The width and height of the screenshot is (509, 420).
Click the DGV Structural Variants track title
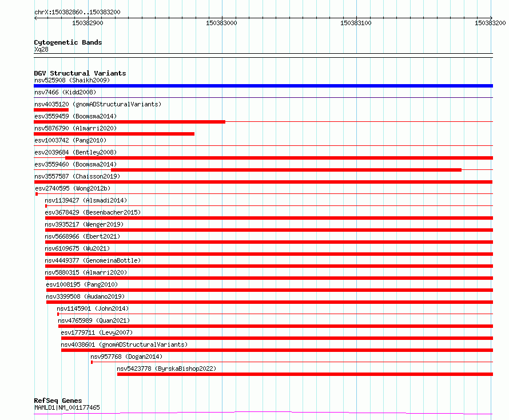click(x=80, y=73)
